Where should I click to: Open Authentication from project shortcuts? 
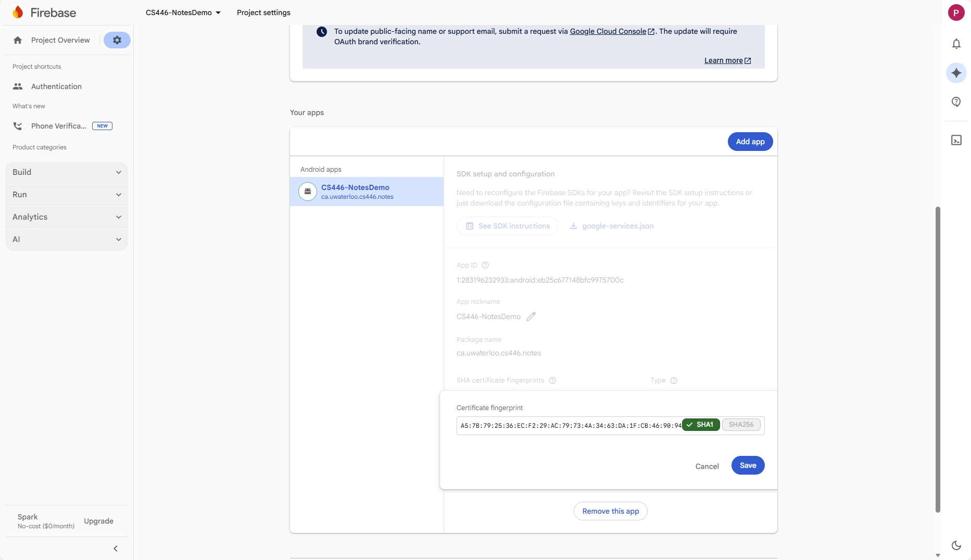pos(56,86)
